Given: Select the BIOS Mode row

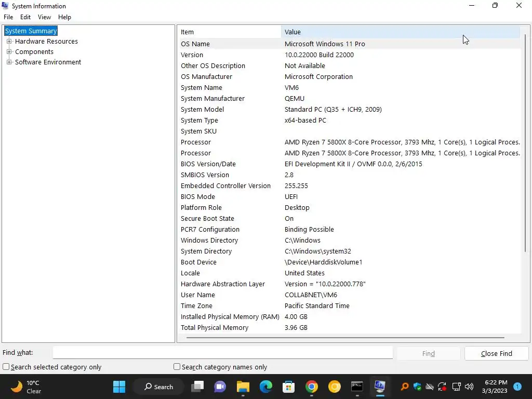Looking at the screenshot, I should point(349,196).
